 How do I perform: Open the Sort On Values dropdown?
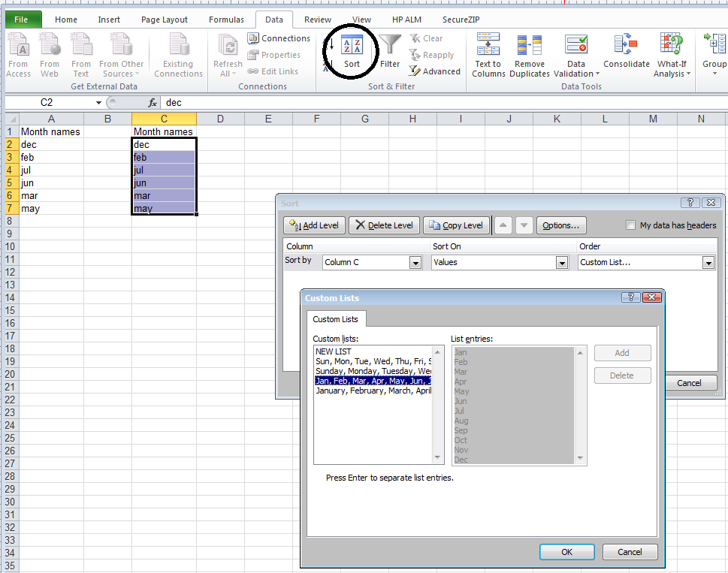point(561,263)
